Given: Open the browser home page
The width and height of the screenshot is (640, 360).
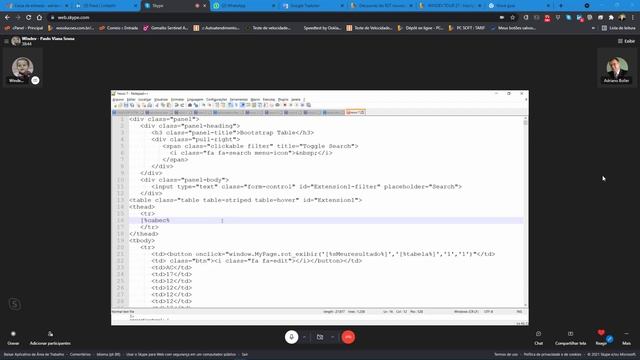Looking at the screenshot, I should (39, 18).
